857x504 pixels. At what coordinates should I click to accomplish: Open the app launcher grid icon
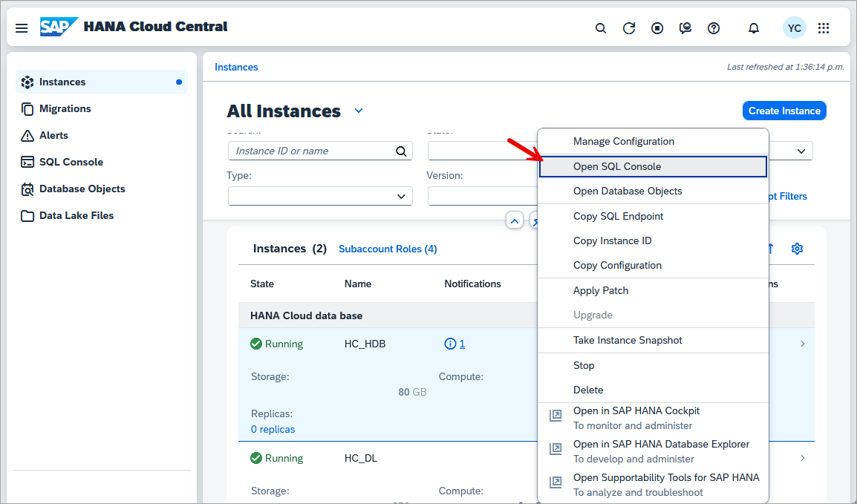(x=824, y=28)
